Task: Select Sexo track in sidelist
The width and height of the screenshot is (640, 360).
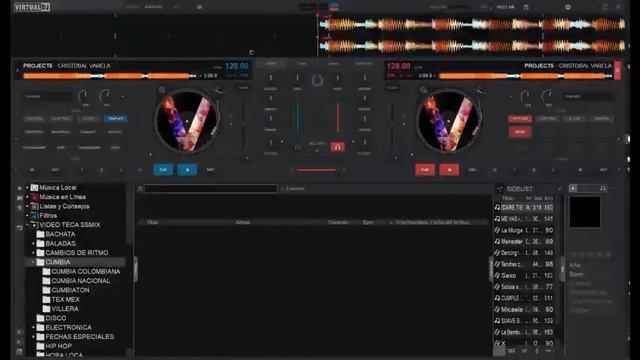Action: tap(524, 276)
